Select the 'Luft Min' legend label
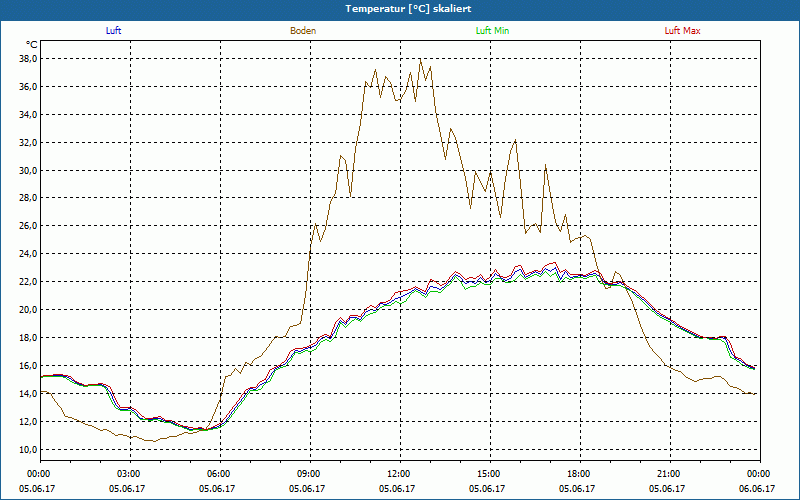 coord(493,31)
